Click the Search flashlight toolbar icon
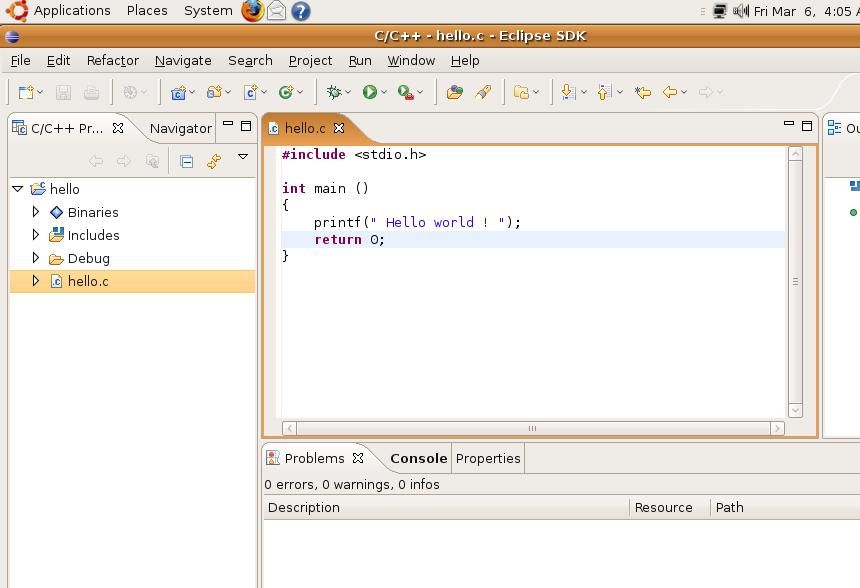This screenshot has height=588, width=860. pyautogui.click(x=483, y=92)
